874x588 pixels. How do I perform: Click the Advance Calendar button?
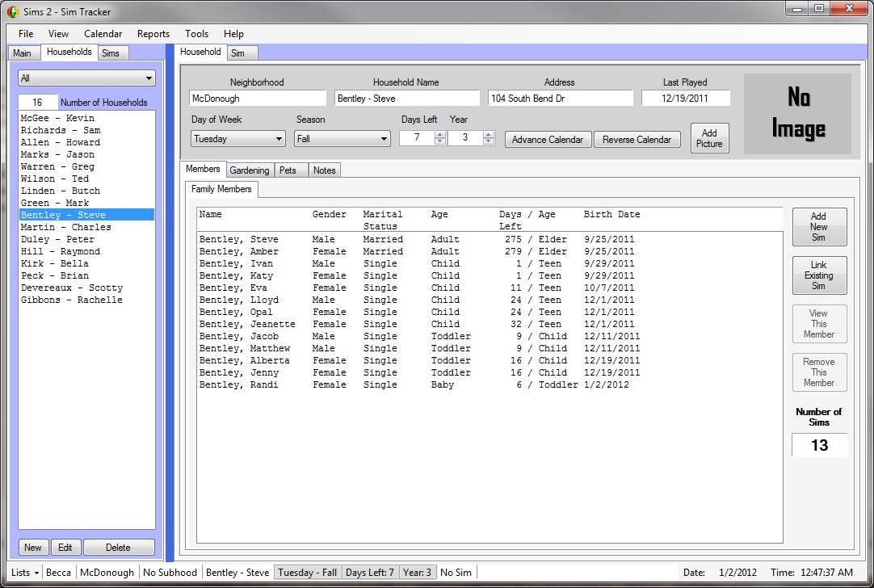click(x=548, y=140)
